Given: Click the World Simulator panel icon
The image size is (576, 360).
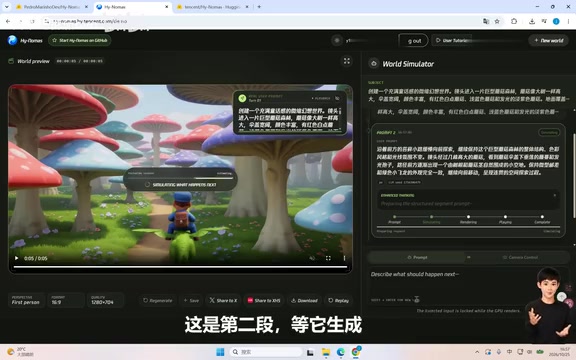Looking at the screenshot, I should [x=374, y=64].
